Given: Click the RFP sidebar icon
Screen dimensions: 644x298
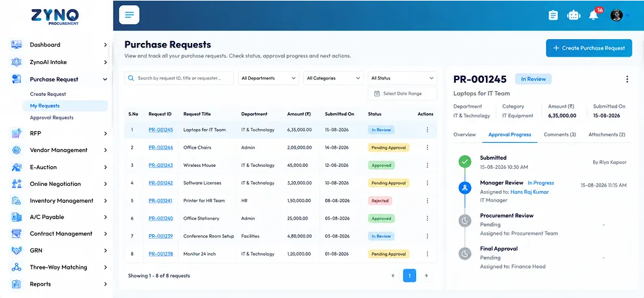Looking at the screenshot, I should [16, 133].
